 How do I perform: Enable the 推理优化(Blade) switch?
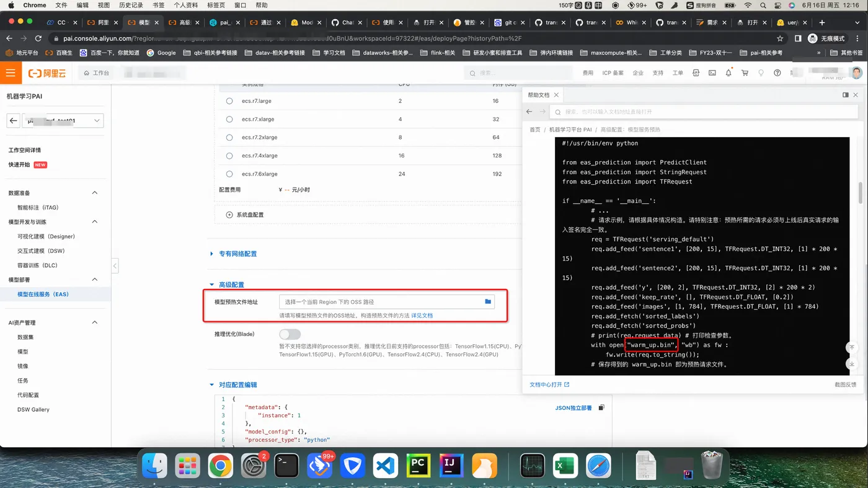pos(290,334)
